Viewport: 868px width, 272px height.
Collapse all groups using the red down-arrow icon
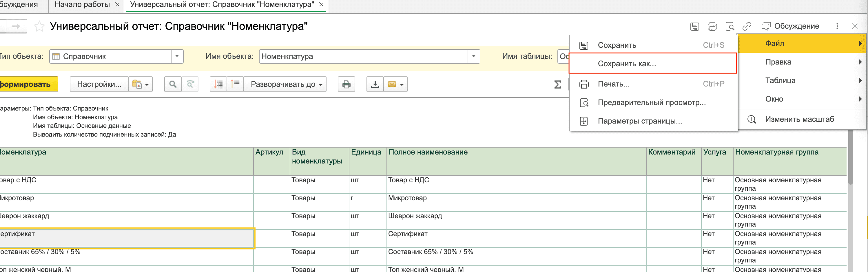click(x=218, y=84)
